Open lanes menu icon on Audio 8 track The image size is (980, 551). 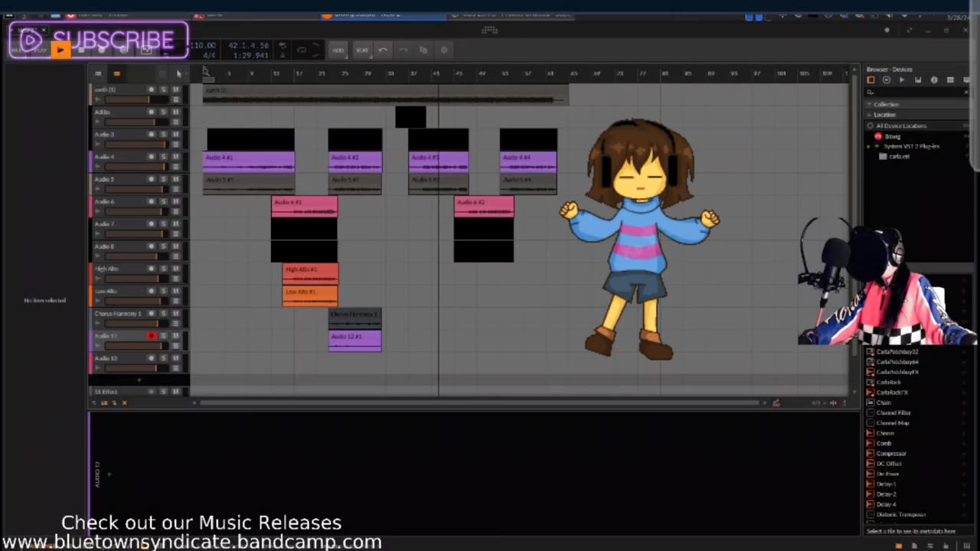click(x=175, y=256)
